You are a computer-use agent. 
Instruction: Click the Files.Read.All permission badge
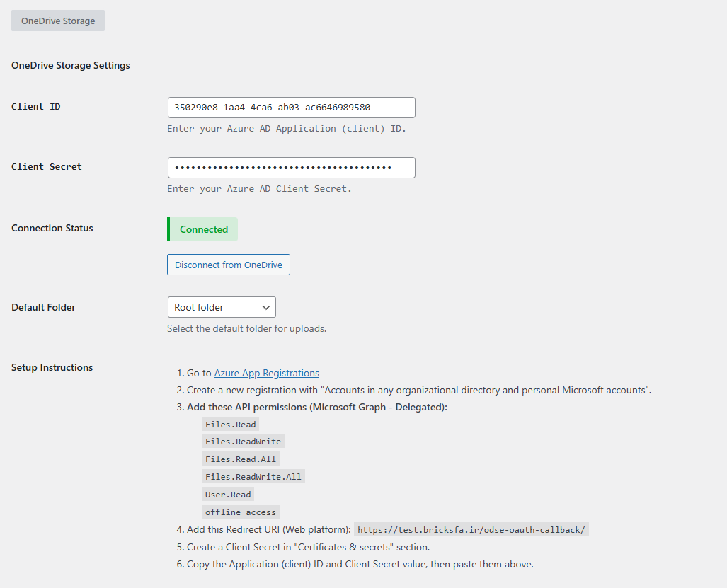click(241, 459)
